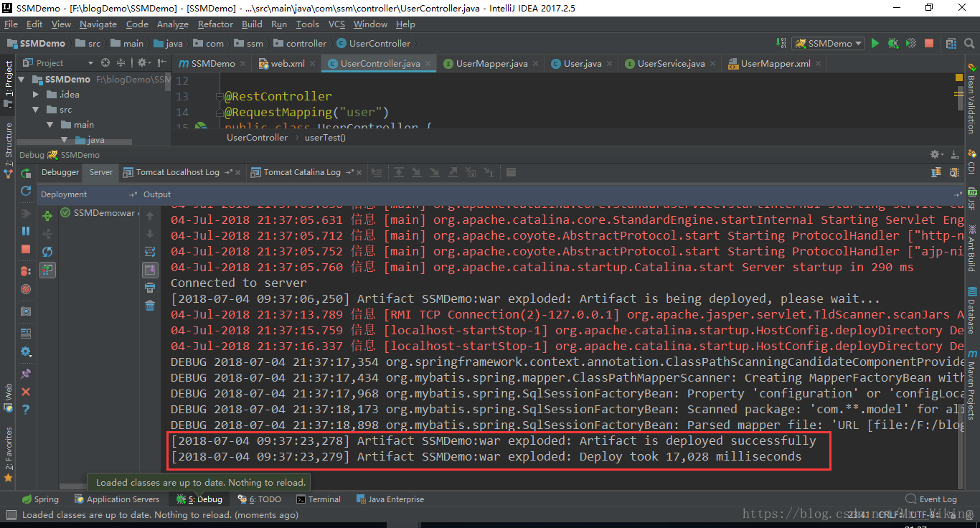Click the Debug bug icon in top toolbar
The width and height of the screenshot is (980, 528).
click(892, 43)
